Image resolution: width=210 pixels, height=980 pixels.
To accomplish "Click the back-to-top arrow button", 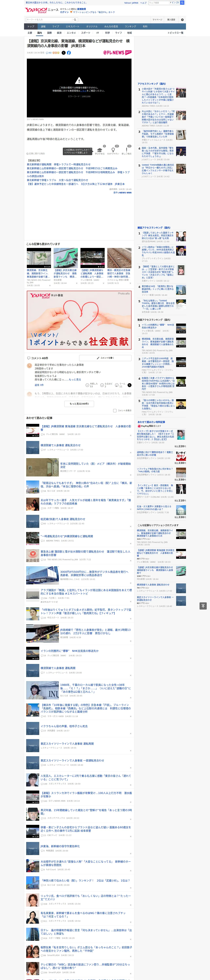I will pyautogui.click(x=203, y=606).
